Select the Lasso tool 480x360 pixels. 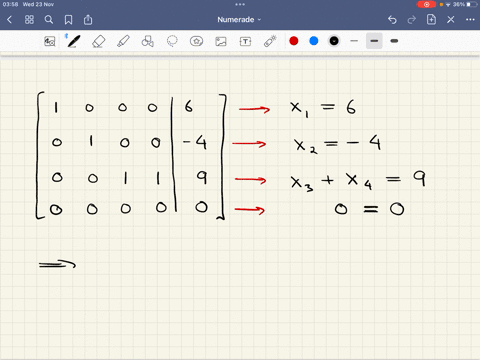172,41
